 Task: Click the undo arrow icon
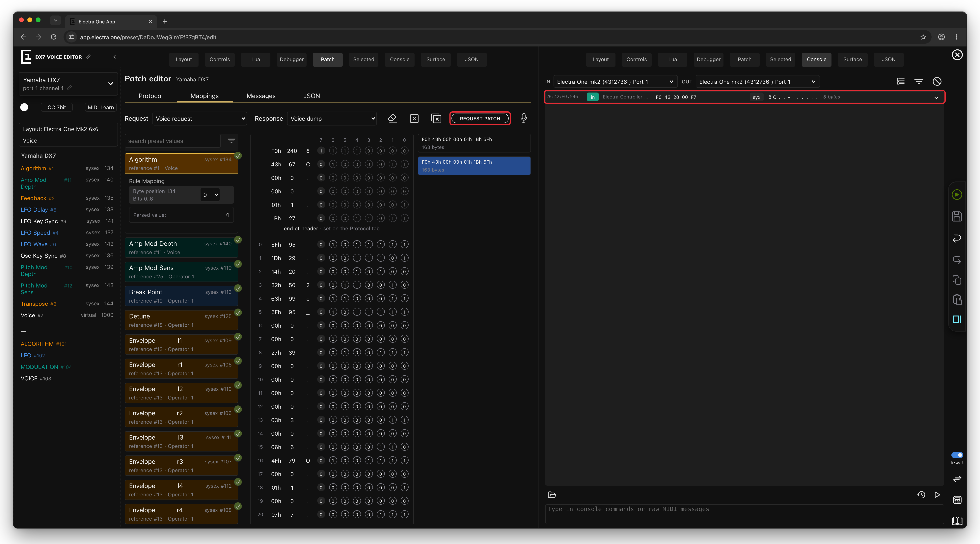[957, 238]
